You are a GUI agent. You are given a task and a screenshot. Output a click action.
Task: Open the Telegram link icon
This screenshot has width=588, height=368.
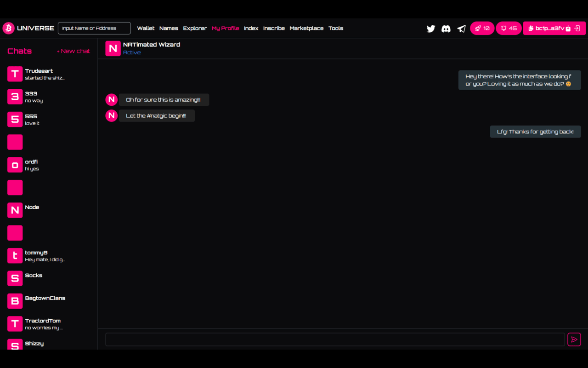(462, 29)
